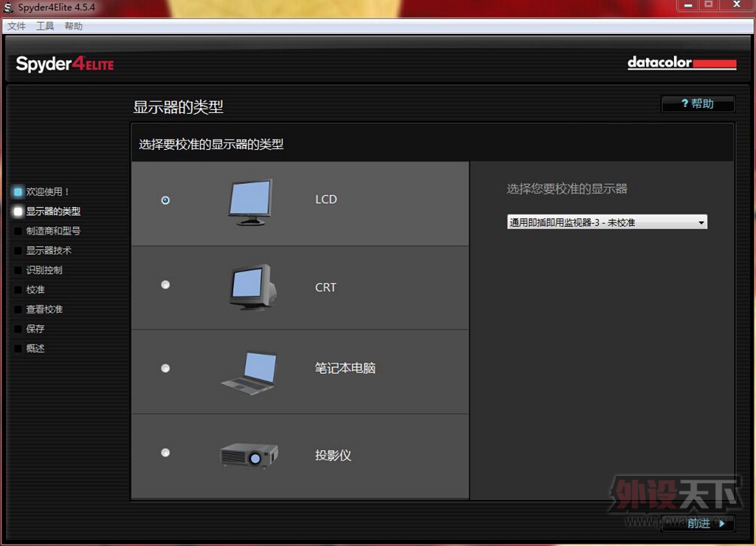Click the CRT text label
Viewport: 756px width, 546px height.
326,287
